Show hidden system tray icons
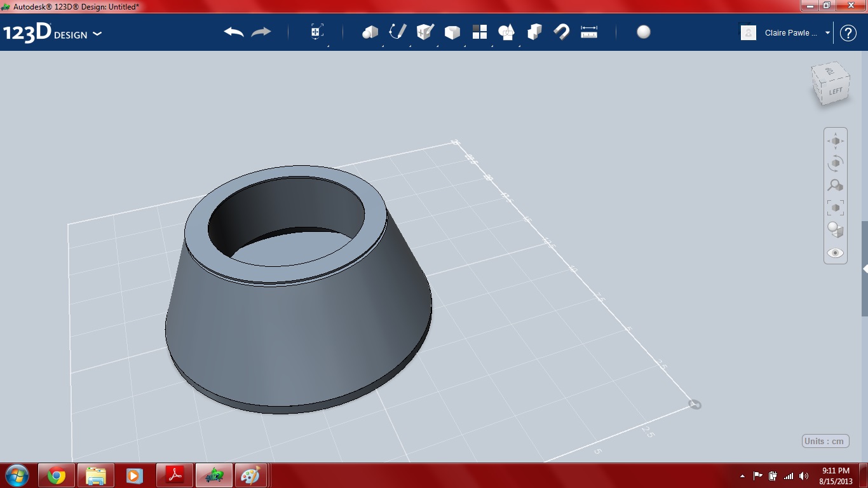This screenshot has height=488, width=868. tap(742, 476)
